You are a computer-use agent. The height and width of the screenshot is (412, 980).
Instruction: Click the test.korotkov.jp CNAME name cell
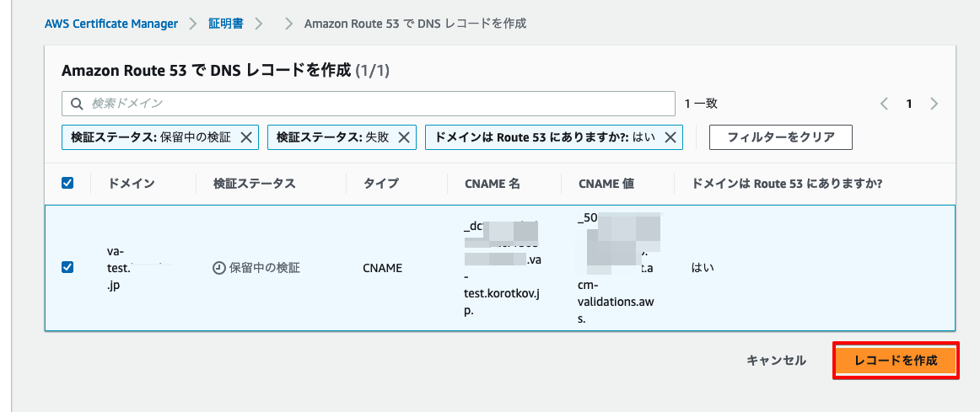[503, 269]
